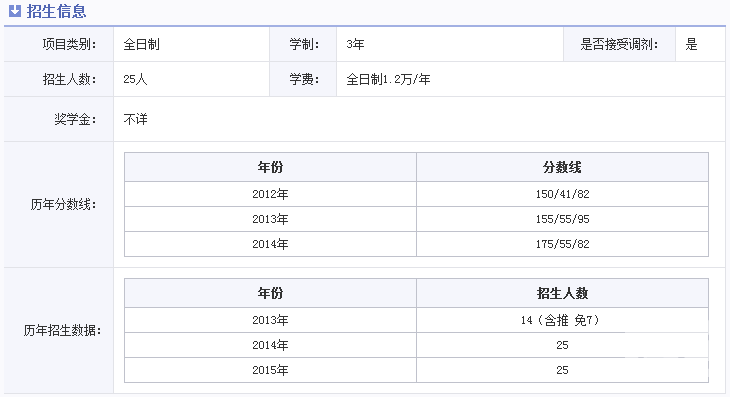
Task: Select the 奖学金 value 不详
Action: pos(135,120)
